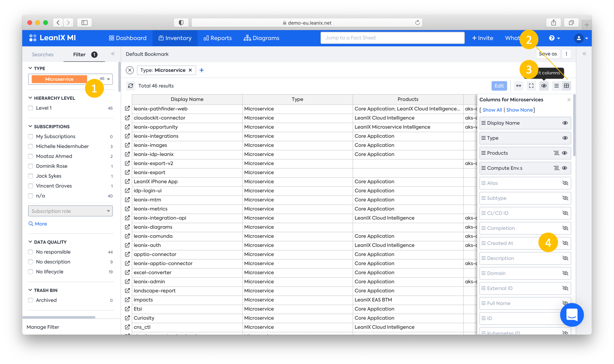Collapse the DATA QUALITY section
The image size is (614, 364).
pyautogui.click(x=30, y=242)
